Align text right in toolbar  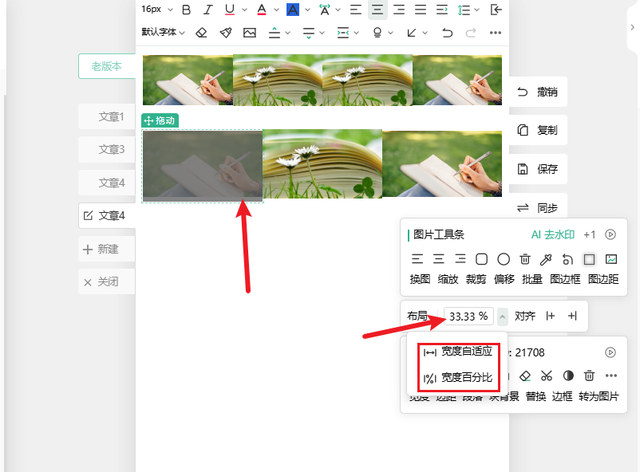399,10
